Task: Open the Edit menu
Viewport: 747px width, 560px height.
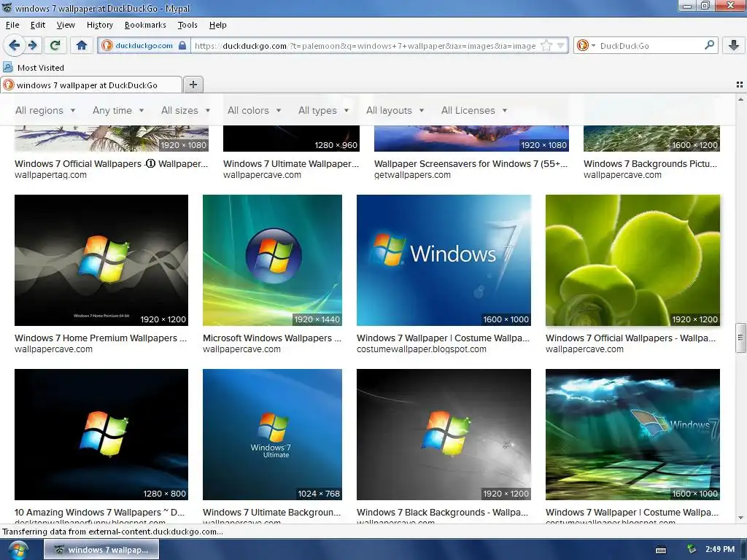Action: (38, 25)
